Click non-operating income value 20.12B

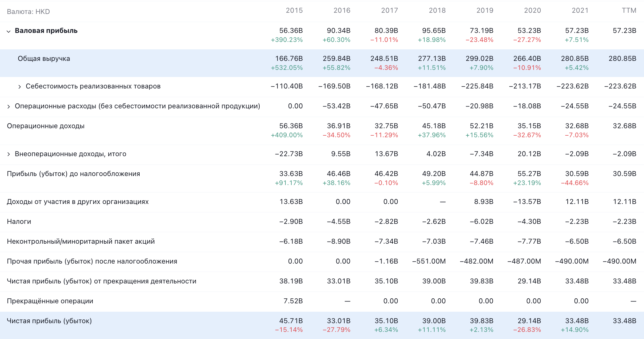[529, 154]
